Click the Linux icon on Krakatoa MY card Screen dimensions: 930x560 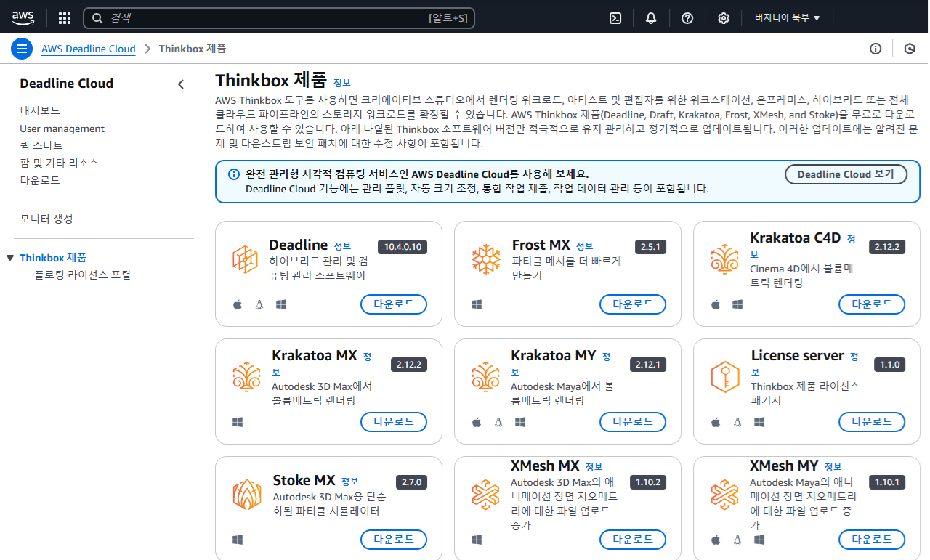pos(498,422)
